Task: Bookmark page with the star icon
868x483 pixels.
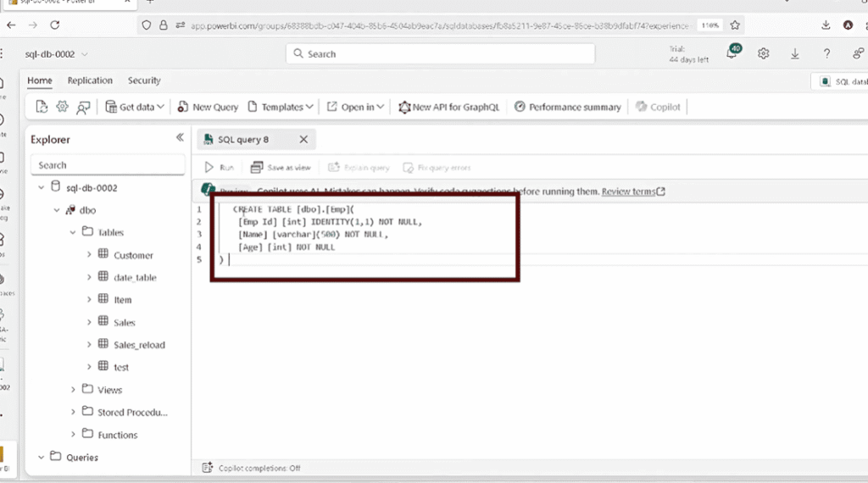Action: coord(735,25)
